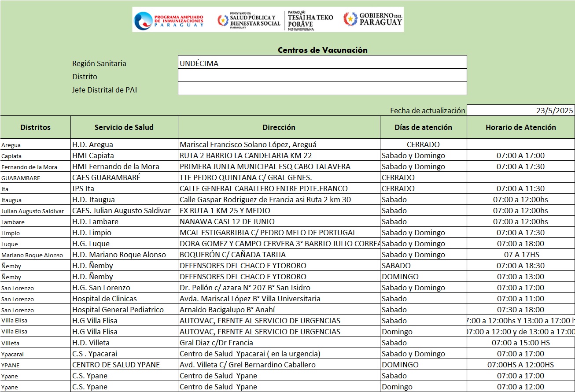Click address Centro de Salud Ypacarai (en la urgencia)
The height and width of the screenshot is (392, 575).
pyautogui.click(x=250, y=354)
